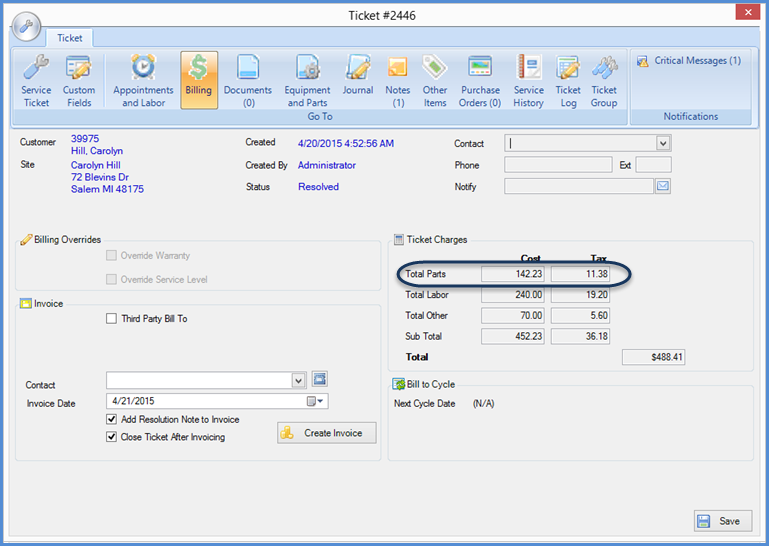This screenshot has width=769, height=546.
Task: Close the Ticket #2446 window
Action: pos(747,12)
